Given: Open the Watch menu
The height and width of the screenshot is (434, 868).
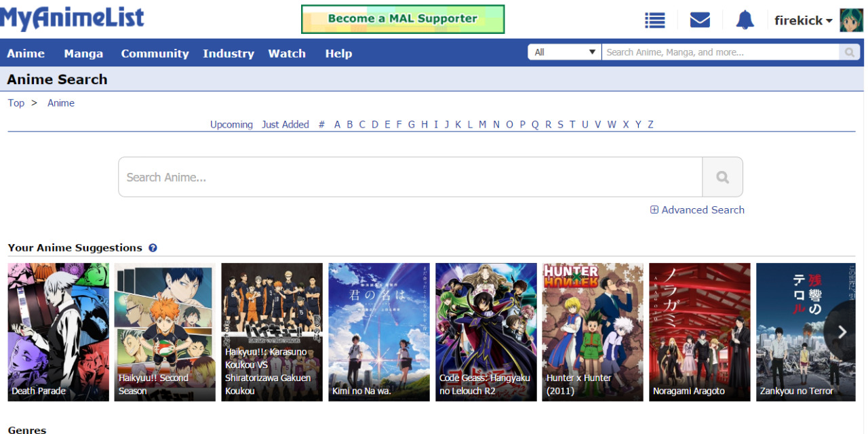Looking at the screenshot, I should click(287, 54).
